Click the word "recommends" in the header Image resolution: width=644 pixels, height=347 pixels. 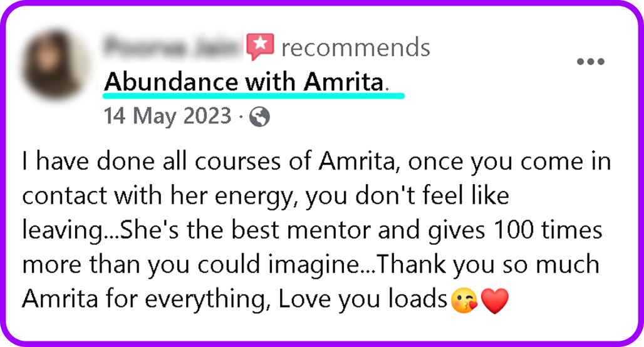(x=355, y=47)
